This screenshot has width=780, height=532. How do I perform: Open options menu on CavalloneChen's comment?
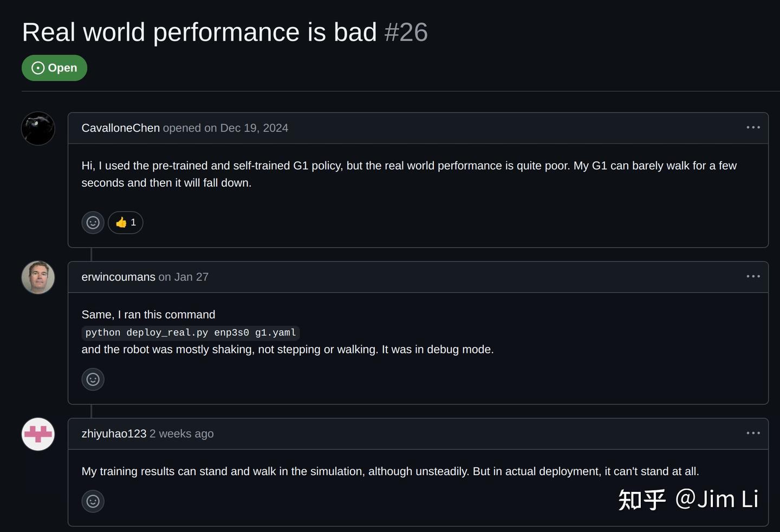point(753,128)
